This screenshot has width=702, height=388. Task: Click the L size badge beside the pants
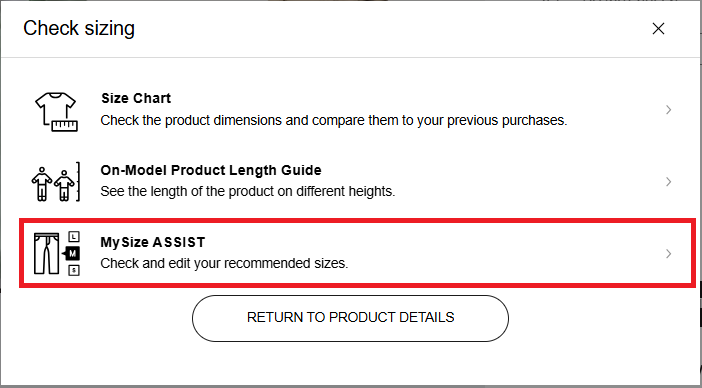point(74,236)
